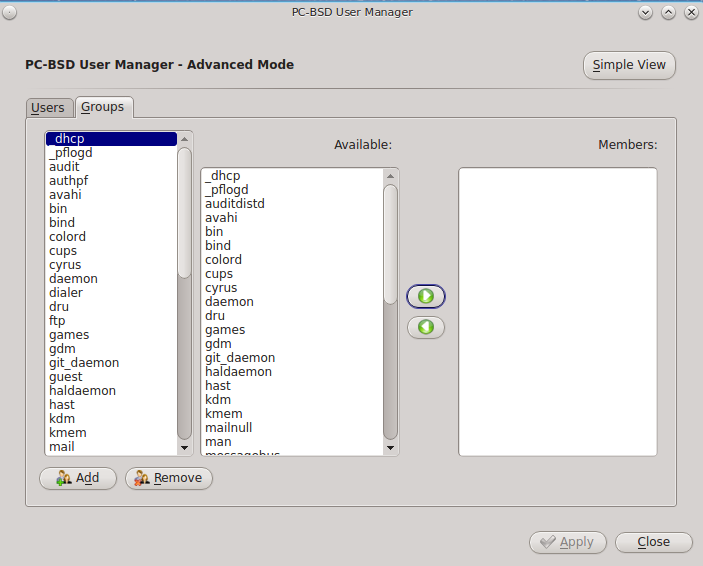Click the Remove group button
The height and width of the screenshot is (566, 703).
pos(169,478)
